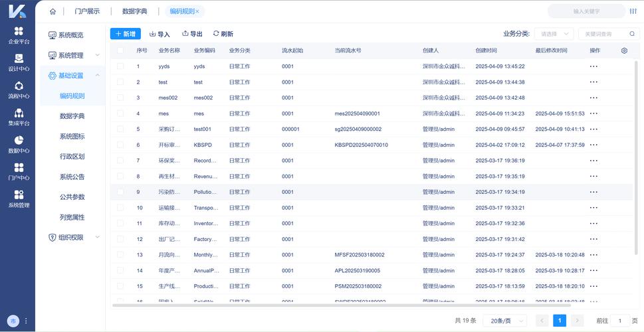Expand the 系统管理 menu group
This screenshot has width=644, height=332.
pos(72,55)
